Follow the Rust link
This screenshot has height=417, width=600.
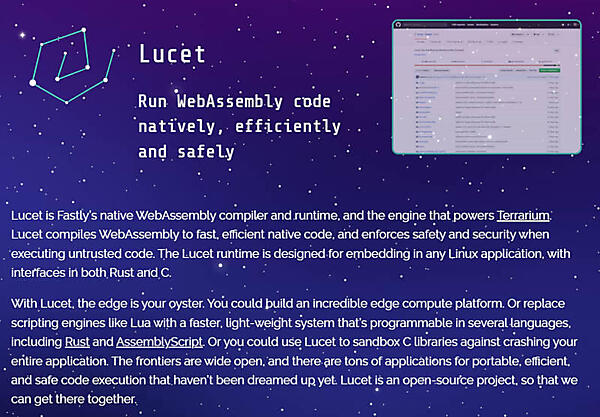click(x=77, y=342)
